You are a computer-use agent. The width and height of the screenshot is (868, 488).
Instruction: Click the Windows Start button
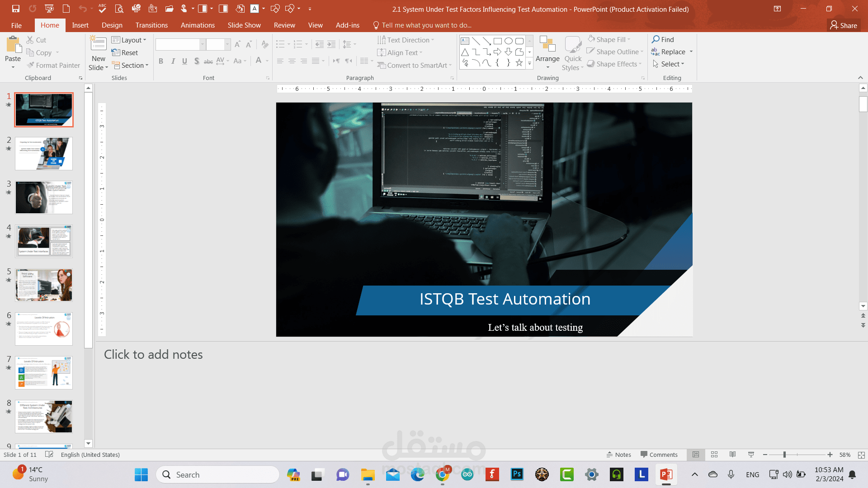[x=141, y=474]
